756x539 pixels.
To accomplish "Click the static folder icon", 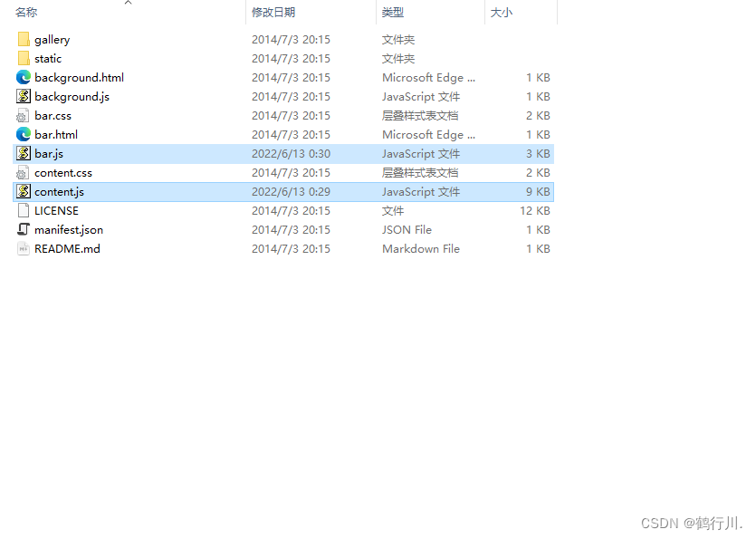I will point(22,58).
